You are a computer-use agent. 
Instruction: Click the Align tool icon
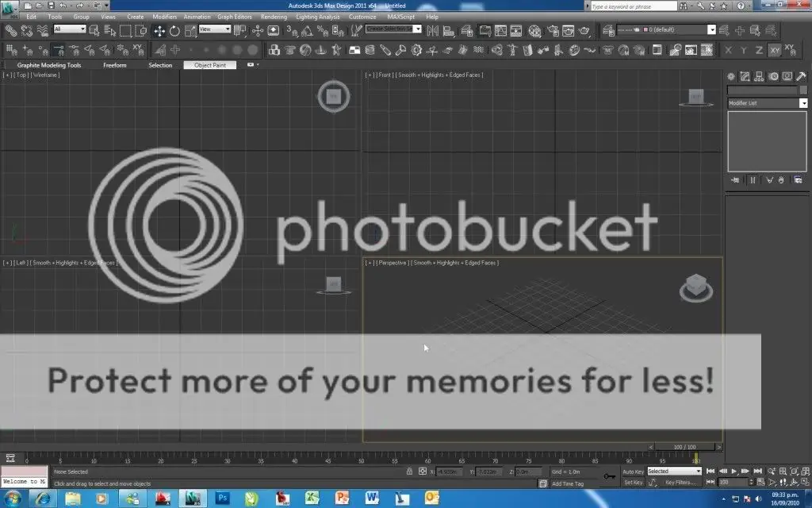449,31
